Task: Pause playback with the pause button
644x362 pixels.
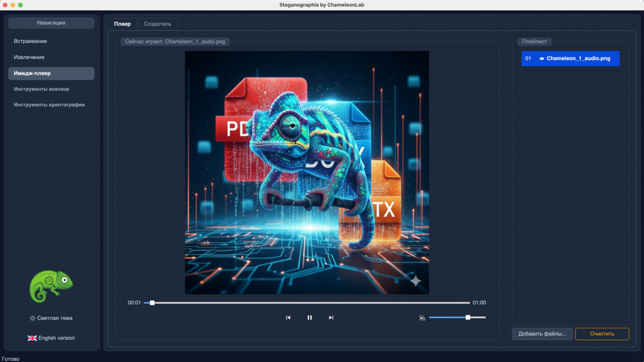Action: click(x=310, y=317)
